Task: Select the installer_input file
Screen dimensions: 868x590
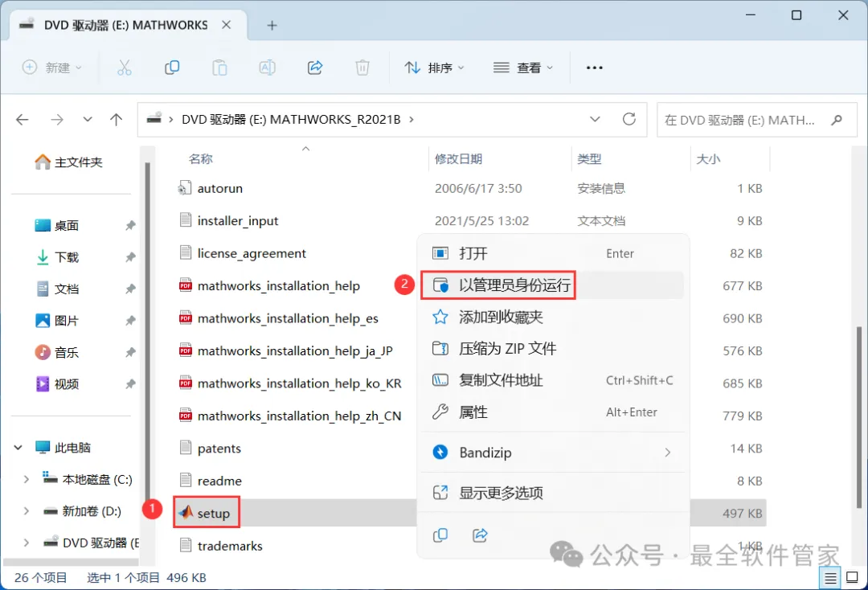Action: [x=237, y=221]
